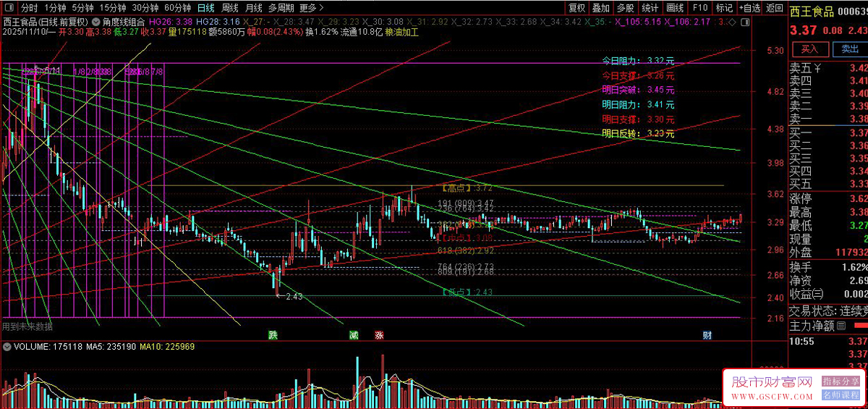Switch to the 周线 weekly chart
The width and height of the screenshot is (868, 409).
[230, 8]
